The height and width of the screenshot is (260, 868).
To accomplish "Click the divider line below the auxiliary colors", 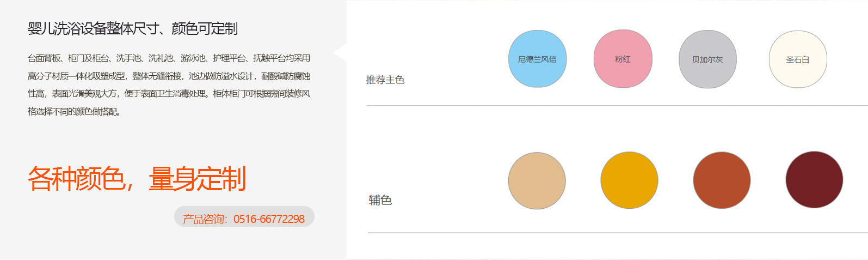I will pyautogui.click(x=618, y=233).
